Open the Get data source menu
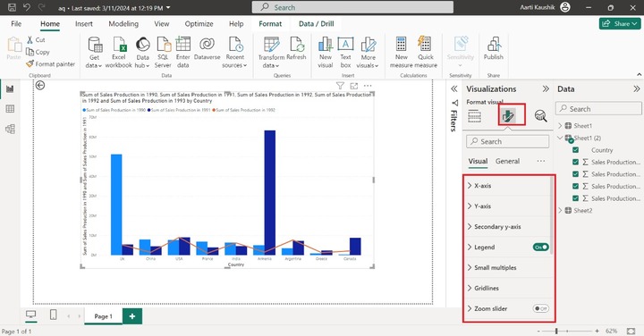This screenshot has height=336, width=644. [x=95, y=52]
